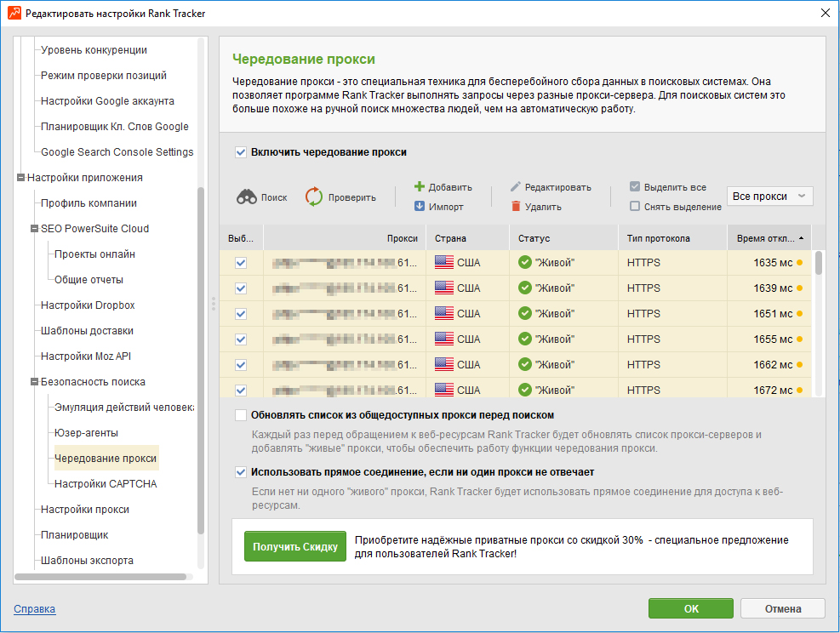The height and width of the screenshot is (633, 840).
Task: Select 'Эмуляция действий человека' tree item
Action: pyautogui.click(x=124, y=407)
